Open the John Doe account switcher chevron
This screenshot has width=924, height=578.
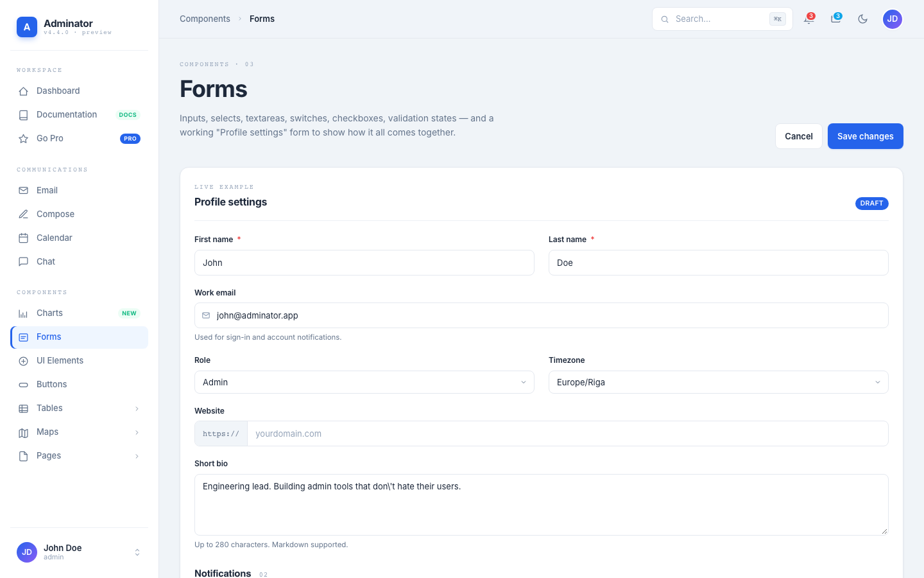click(137, 552)
